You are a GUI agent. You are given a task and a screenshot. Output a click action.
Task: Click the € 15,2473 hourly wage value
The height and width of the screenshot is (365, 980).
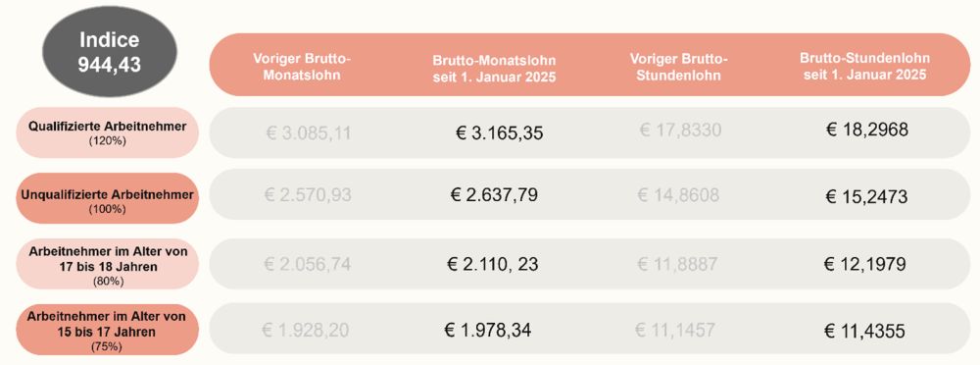click(866, 197)
